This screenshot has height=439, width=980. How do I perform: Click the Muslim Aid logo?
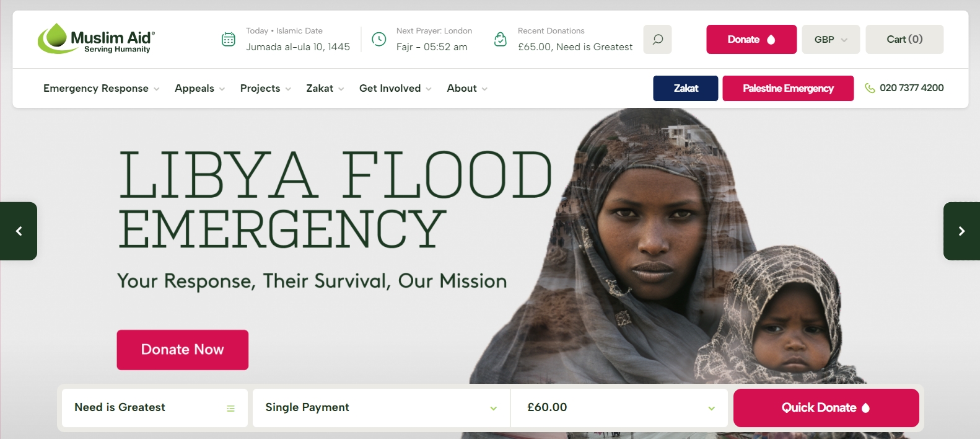(96, 38)
